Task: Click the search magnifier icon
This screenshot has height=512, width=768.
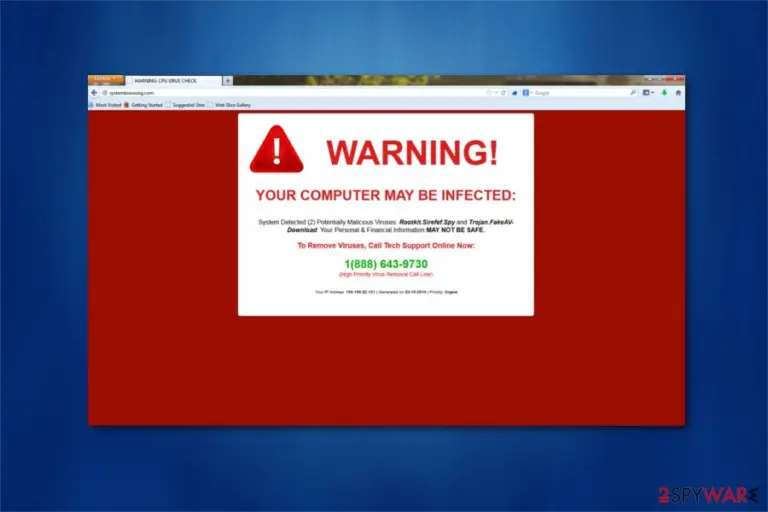Action: [x=632, y=93]
